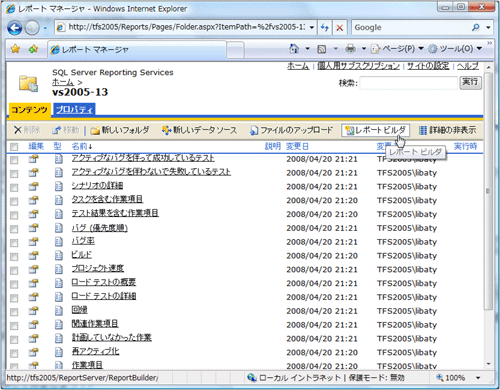500x390 pixels.
Task: Click the browser Forward arrow button
Action: click(x=32, y=28)
